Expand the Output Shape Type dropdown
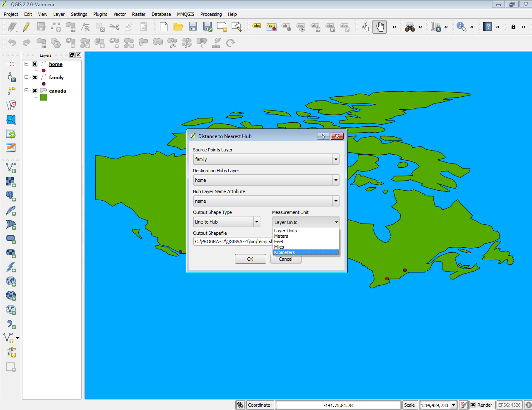The image size is (532, 410). (x=257, y=221)
